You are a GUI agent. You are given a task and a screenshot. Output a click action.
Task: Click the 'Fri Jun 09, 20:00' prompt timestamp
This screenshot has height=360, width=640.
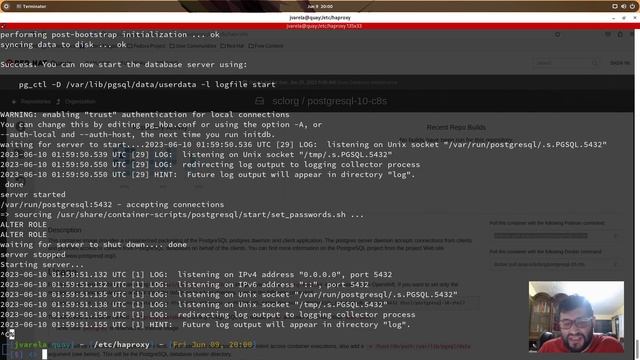pos(212,345)
